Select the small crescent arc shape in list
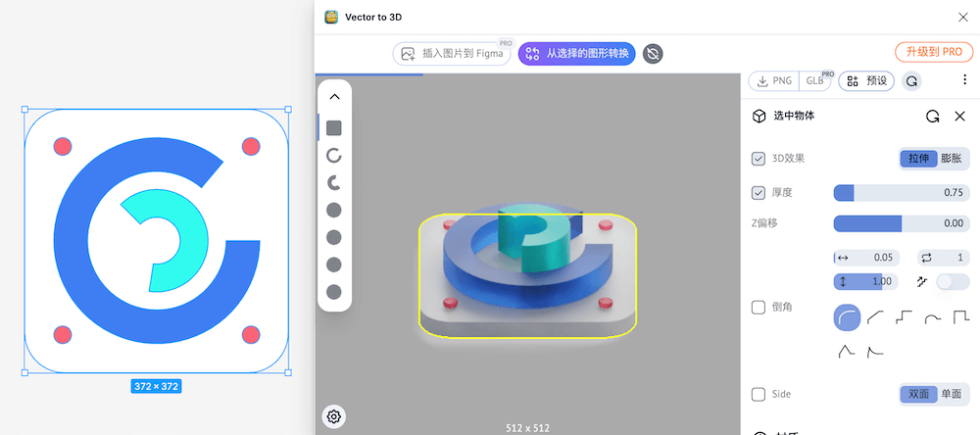The width and height of the screenshot is (980, 435). [334, 182]
